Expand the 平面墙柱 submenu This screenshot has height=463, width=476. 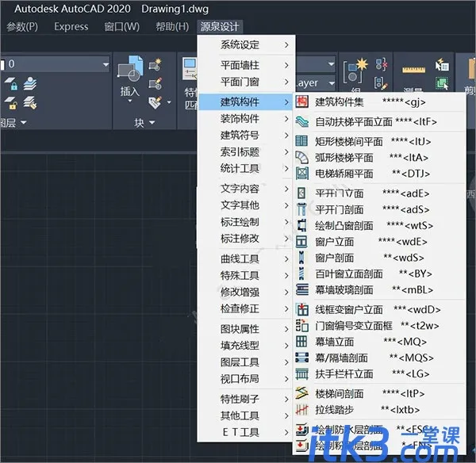click(x=246, y=65)
